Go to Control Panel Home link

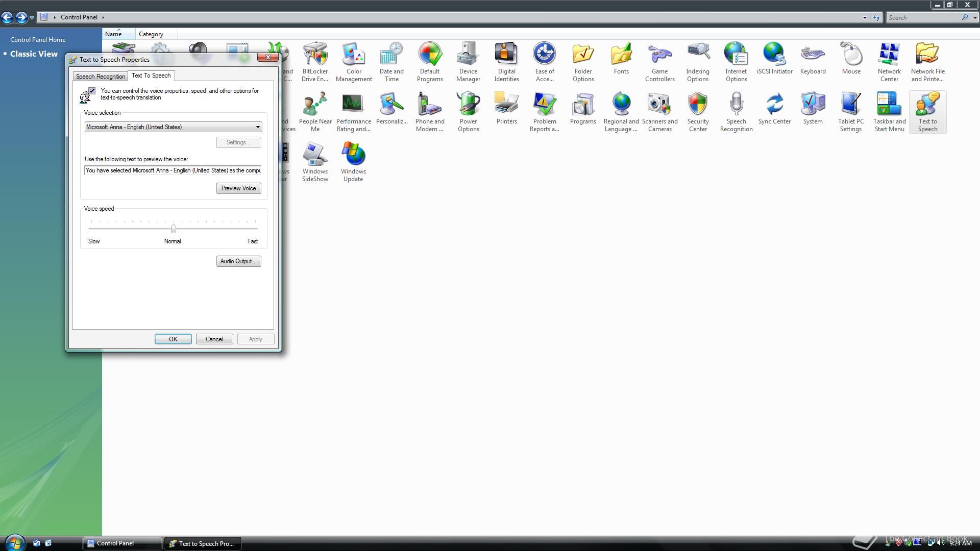[x=38, y=40]
